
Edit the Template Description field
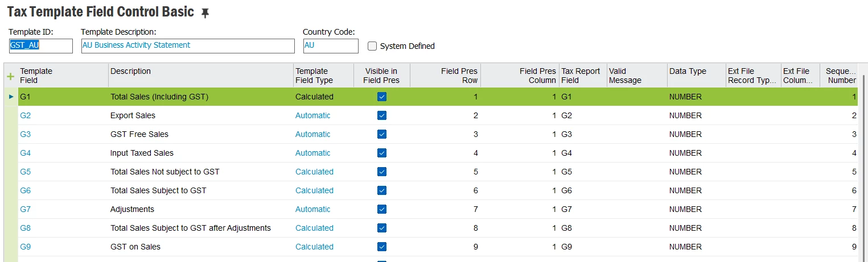click(188, 46)
